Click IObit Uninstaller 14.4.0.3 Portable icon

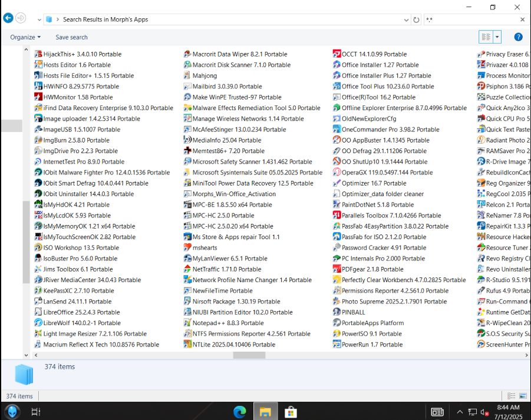(x=38, y=194)
